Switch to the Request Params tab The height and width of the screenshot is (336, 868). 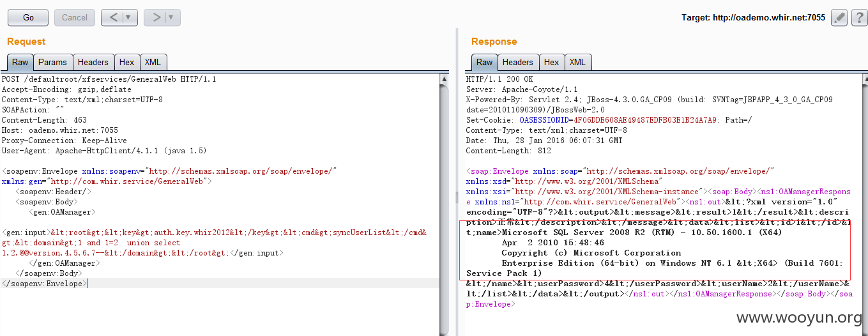(x=52, y=62)
